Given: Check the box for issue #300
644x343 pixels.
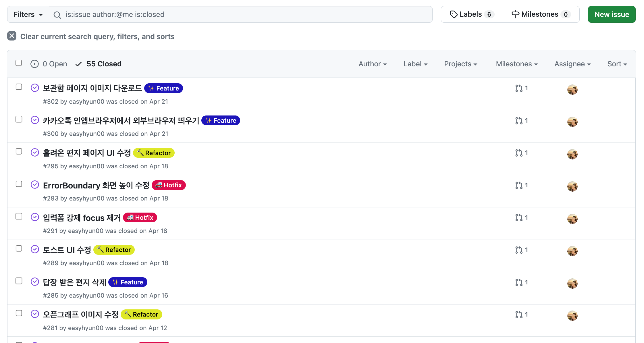Looking at the screenshot, I should tap(19, 119).
